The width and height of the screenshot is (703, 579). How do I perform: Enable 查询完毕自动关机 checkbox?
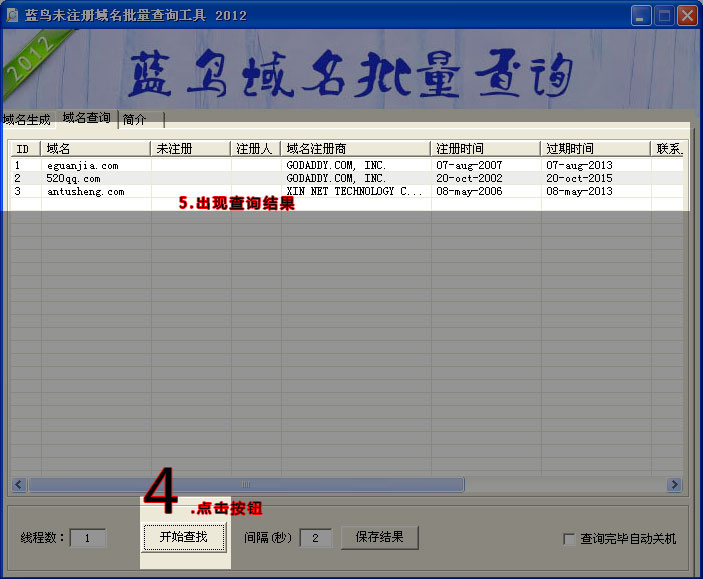point(569,539)
